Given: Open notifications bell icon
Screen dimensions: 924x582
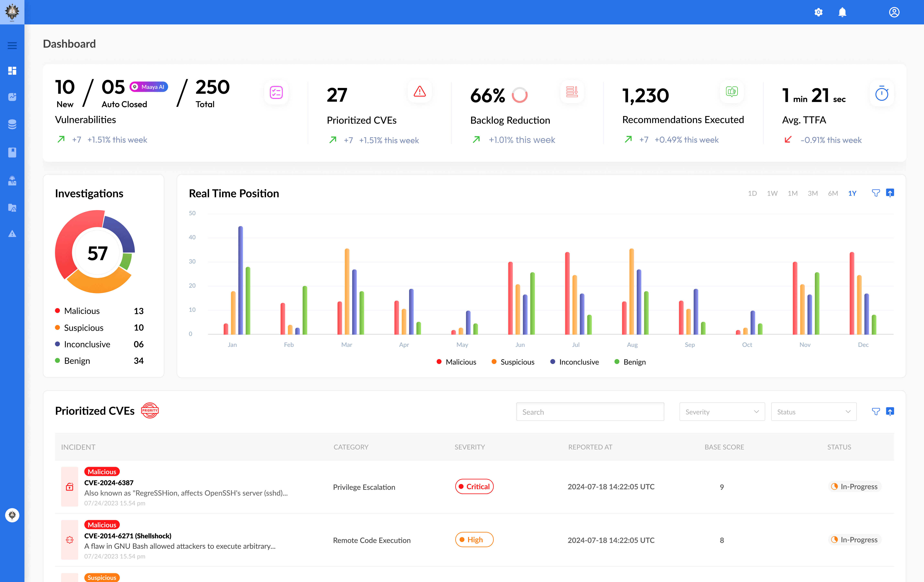Looking at the screenshot, I should tap(842, 12).
